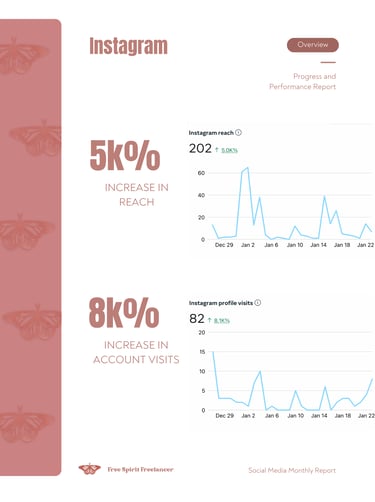375x502 pixels.
Task: Click the Instagram page heading
Action: click(128, 46)
